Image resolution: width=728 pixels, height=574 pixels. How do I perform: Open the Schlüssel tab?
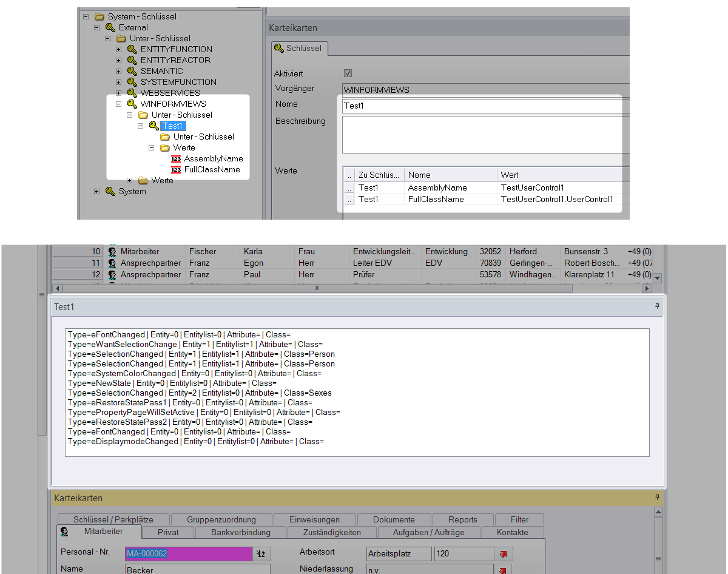point(300,48)
